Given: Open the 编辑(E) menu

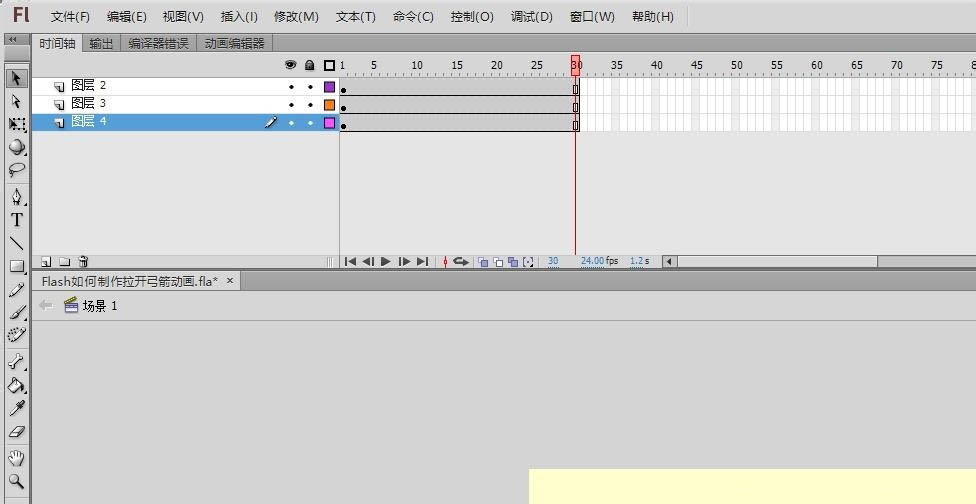Looking at the screenshot, I should tap(126, 17).
